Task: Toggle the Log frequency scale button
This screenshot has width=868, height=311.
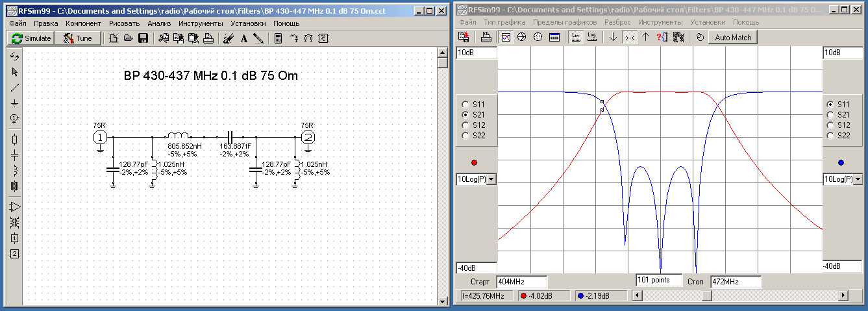Action: (x=592, y=37)
